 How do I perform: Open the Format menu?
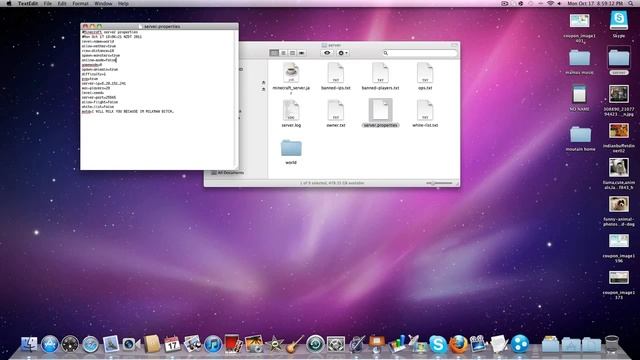tap(80, 4)
